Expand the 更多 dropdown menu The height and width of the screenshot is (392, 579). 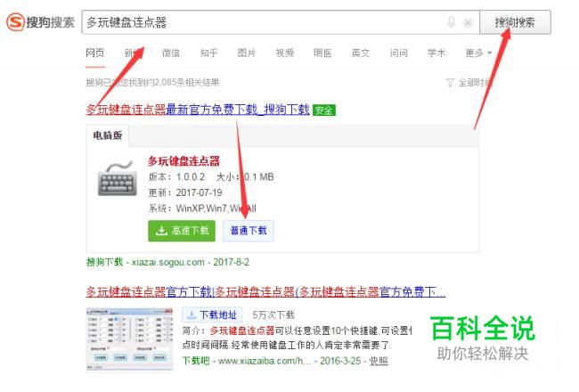[478, 53]
